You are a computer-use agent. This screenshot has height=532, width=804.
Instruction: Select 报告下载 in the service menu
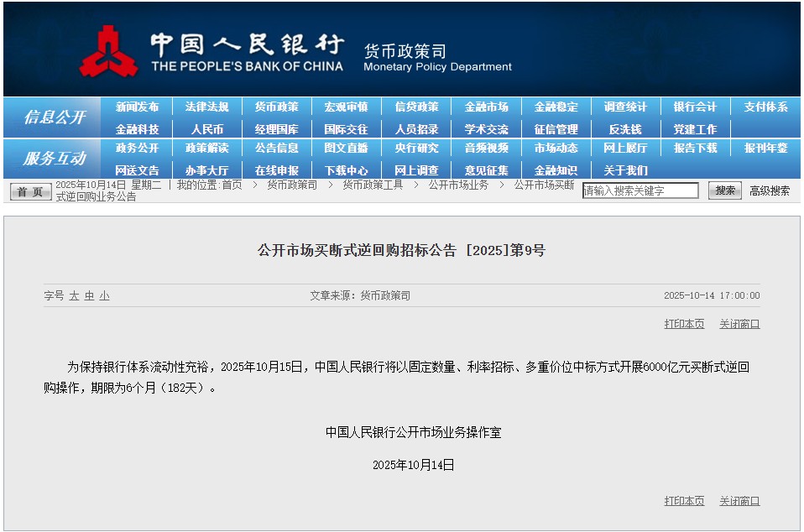coord(695,148)
